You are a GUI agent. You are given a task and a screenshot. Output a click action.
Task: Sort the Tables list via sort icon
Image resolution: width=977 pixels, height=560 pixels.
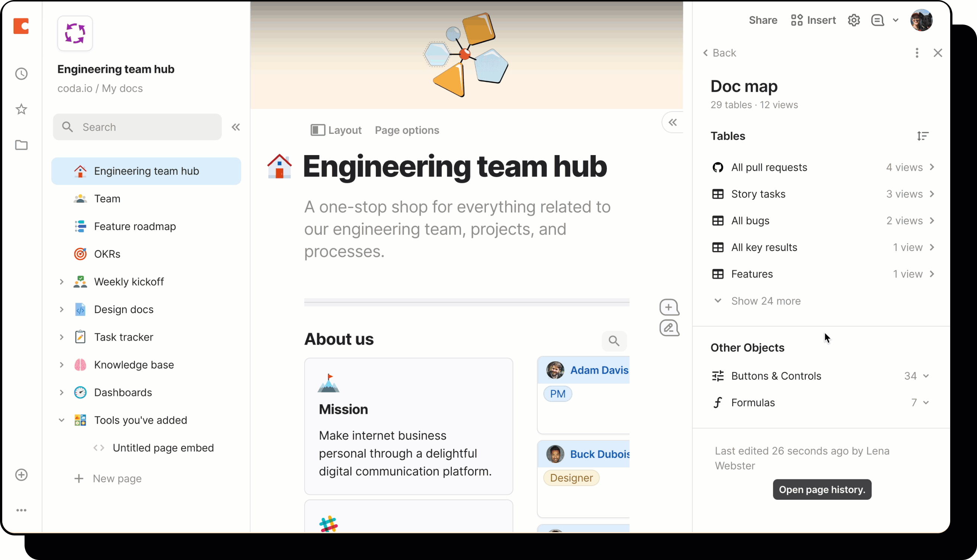(922, 136)
